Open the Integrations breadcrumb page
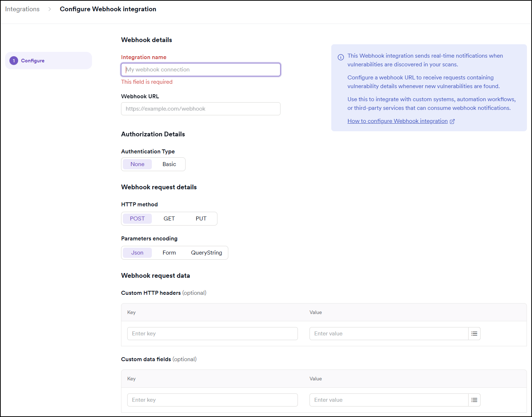Viewport: 532px width, 417px height. point(22,9)
